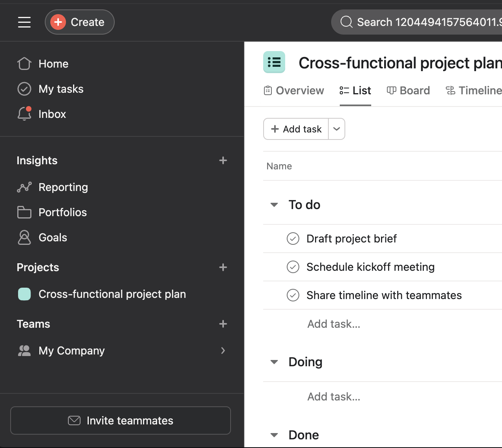502x448 pixels.
Task: Click the project list icon beside title
Action: pyautogui.click(x=274, y=62)
